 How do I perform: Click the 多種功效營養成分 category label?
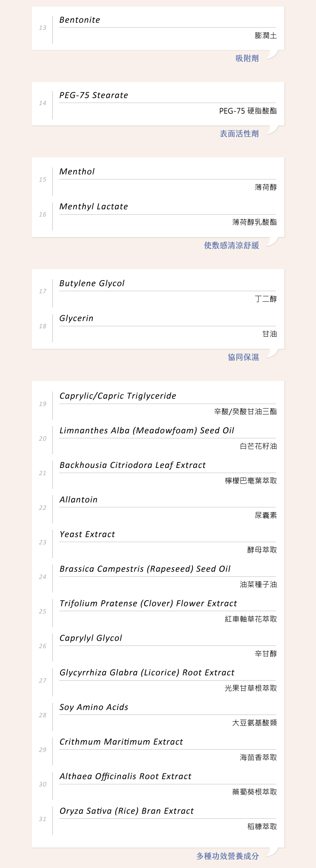(228, 856)
